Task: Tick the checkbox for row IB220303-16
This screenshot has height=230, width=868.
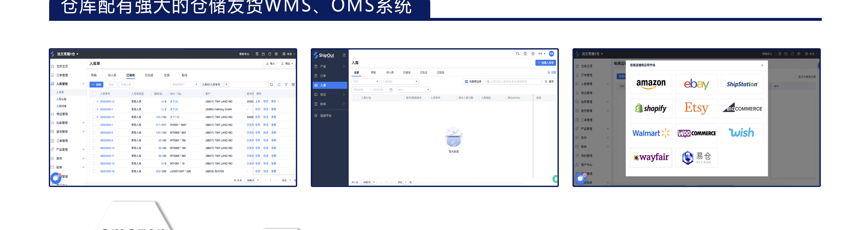Action: [94, 171]
